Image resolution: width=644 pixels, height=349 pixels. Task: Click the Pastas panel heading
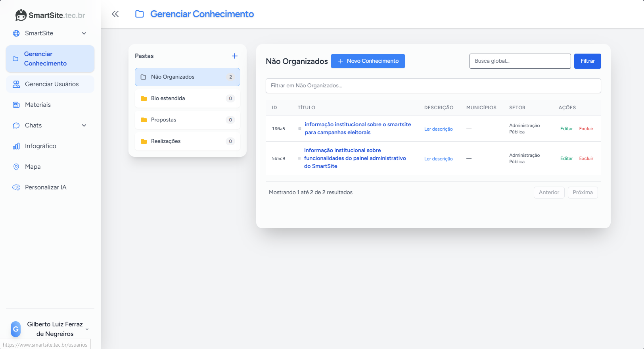tap(144, 56)
